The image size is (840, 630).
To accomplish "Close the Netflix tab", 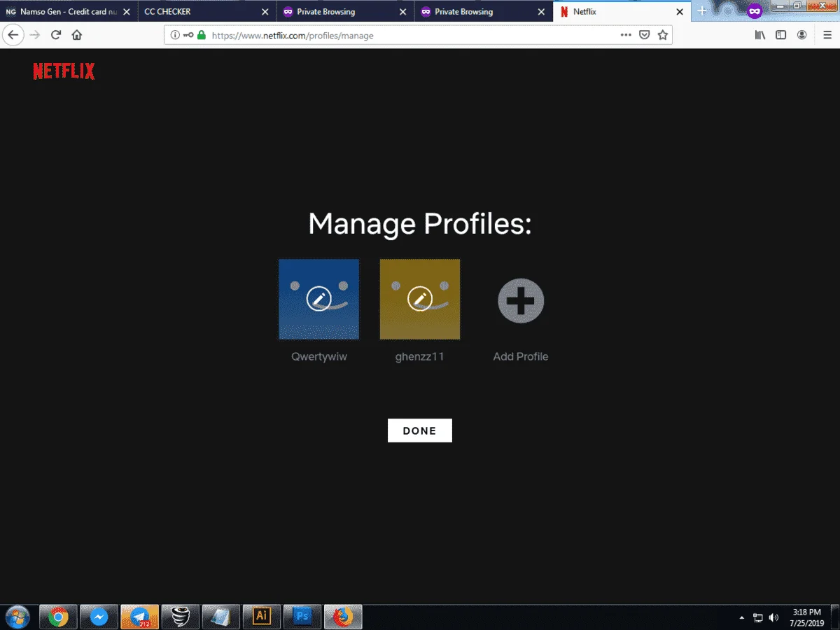I will point(679,12).
